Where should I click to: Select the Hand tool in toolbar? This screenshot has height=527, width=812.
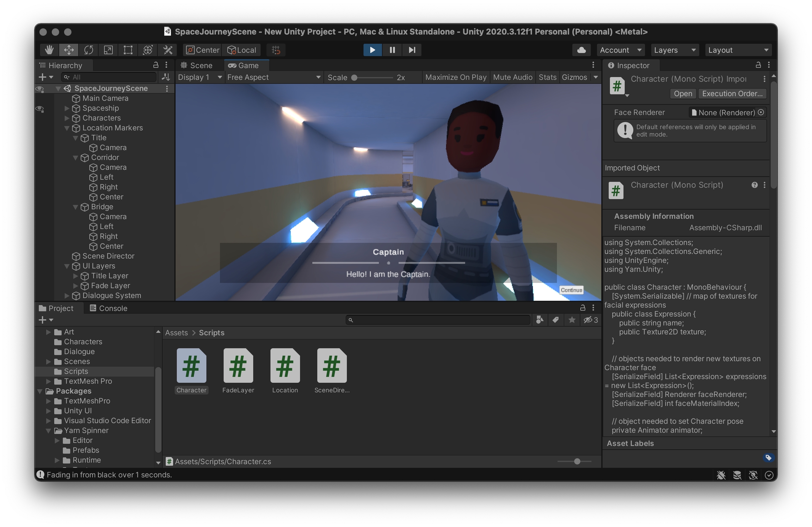click(49, 50)
